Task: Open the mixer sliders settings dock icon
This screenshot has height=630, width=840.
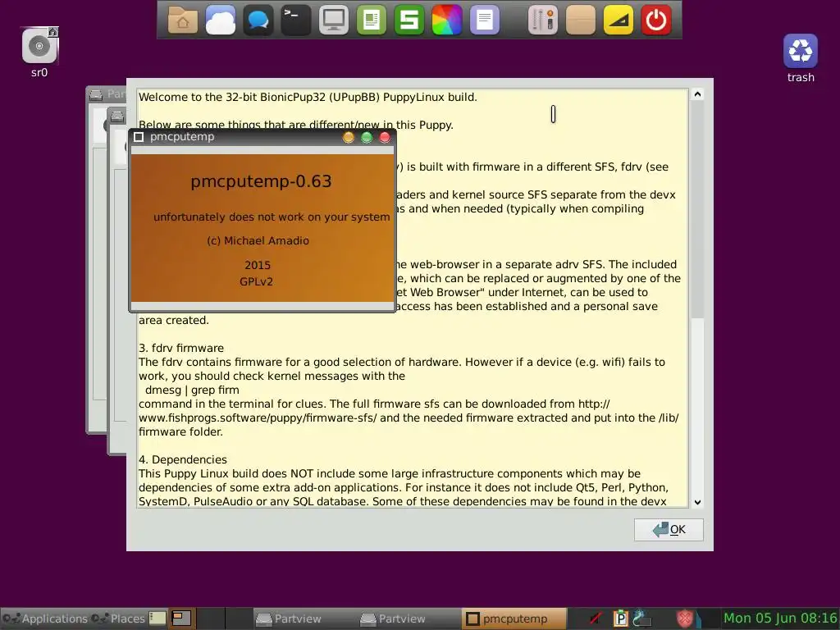Action: (x=543, y=21)
